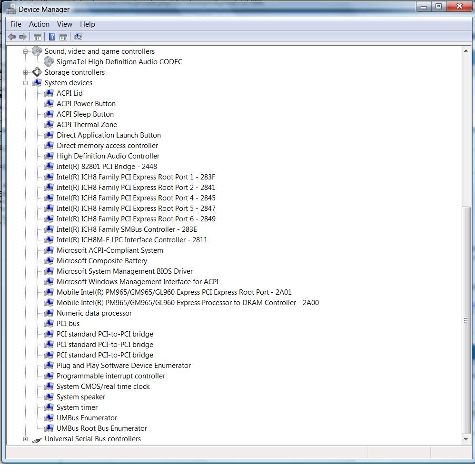This screenshot has height=476, width=475.
Task: Open the Help menu
Action: pos(88,24)
